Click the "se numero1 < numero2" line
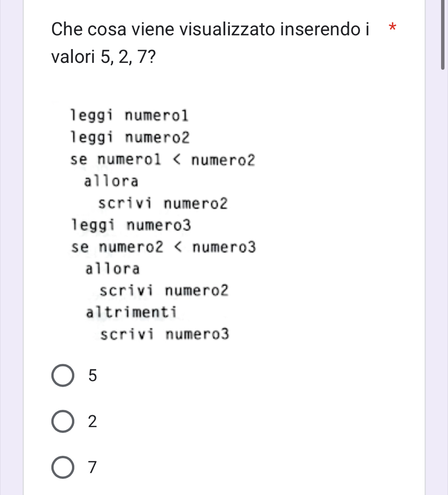The width and height of the screenshot is (448, 495). 162,160
